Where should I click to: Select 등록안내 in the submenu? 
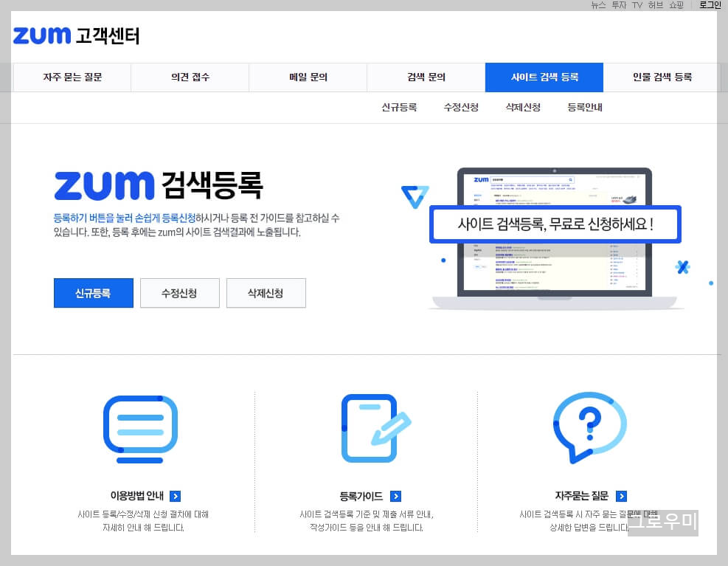[584, 107]
